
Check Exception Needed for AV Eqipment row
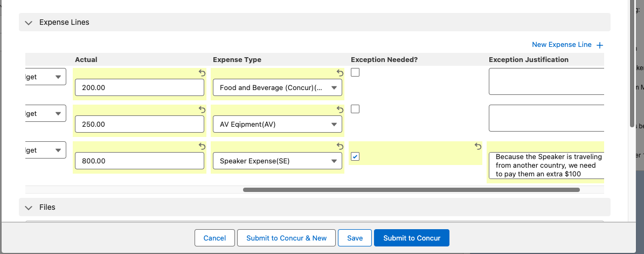355,109
